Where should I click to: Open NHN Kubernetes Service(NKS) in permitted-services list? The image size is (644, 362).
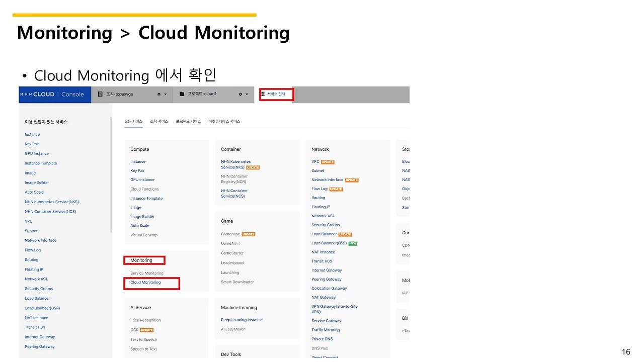52,202
